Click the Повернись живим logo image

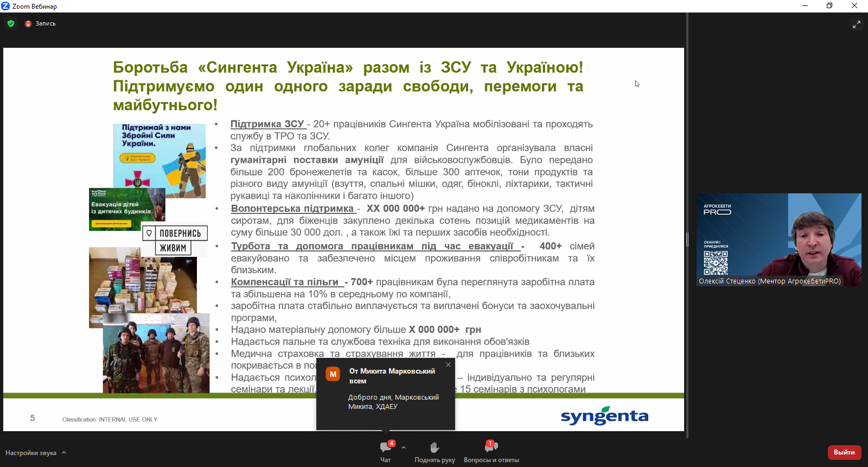pos(175,241)
